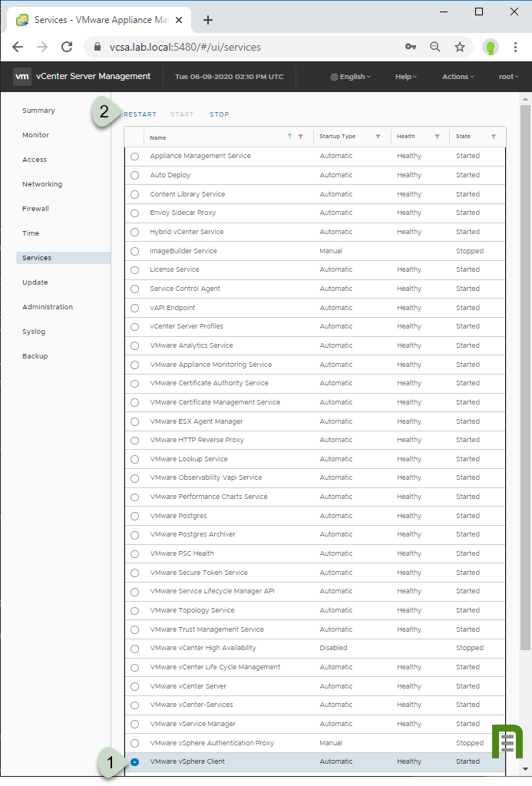Click the browser back arrow
Viewport: 532px width, 786px height.
[x=18, y=47]
